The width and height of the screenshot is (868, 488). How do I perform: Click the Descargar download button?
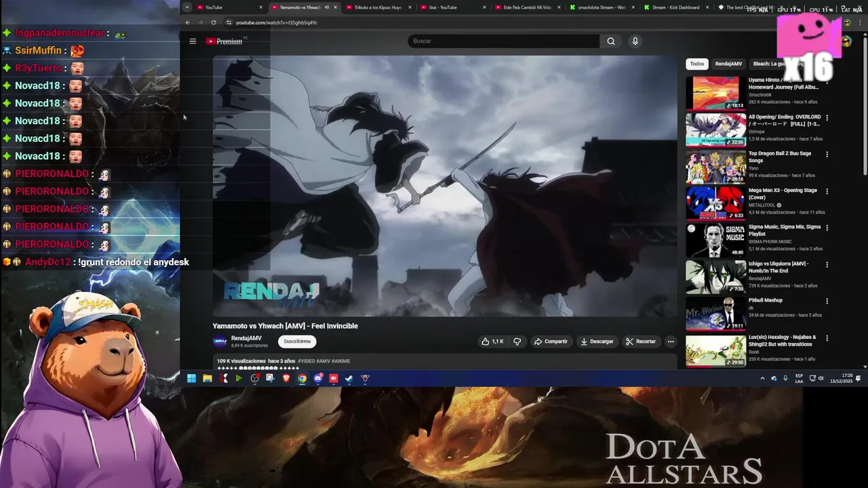597,342
